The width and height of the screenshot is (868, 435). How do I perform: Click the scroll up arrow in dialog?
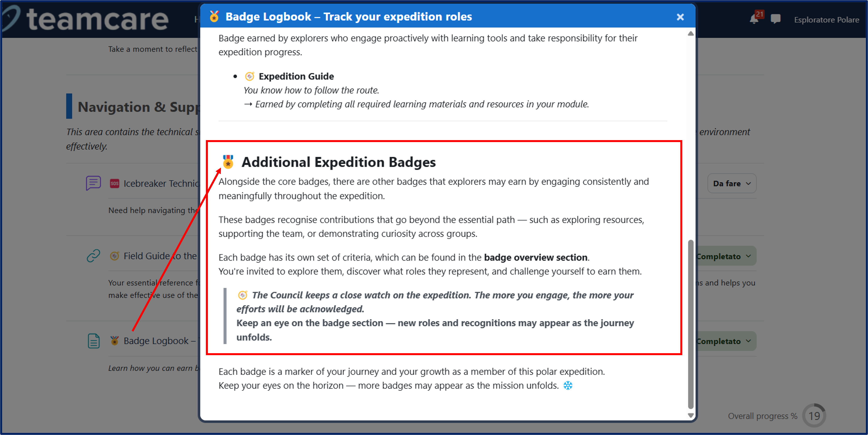[x=690, y=33]
